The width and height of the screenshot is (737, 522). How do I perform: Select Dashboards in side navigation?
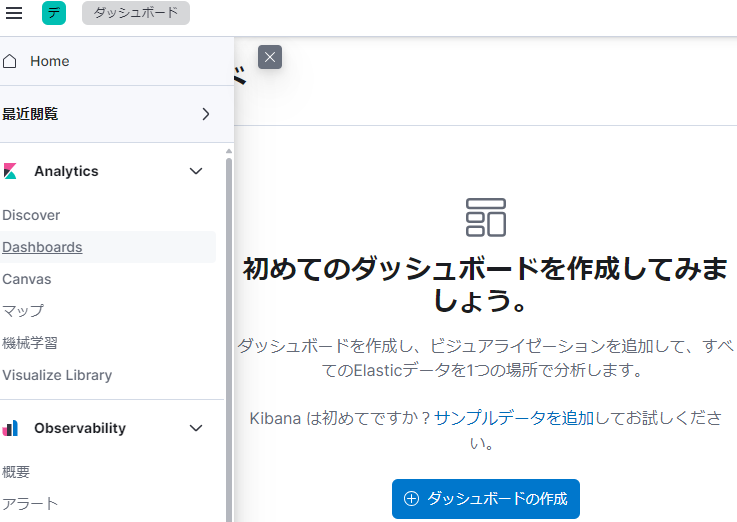coord(42,247)
